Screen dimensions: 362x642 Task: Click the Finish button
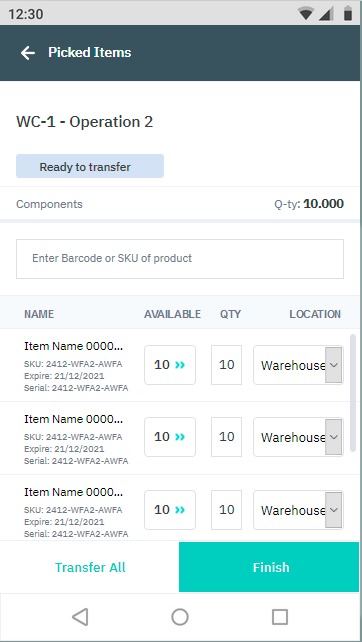pos(270,567)
